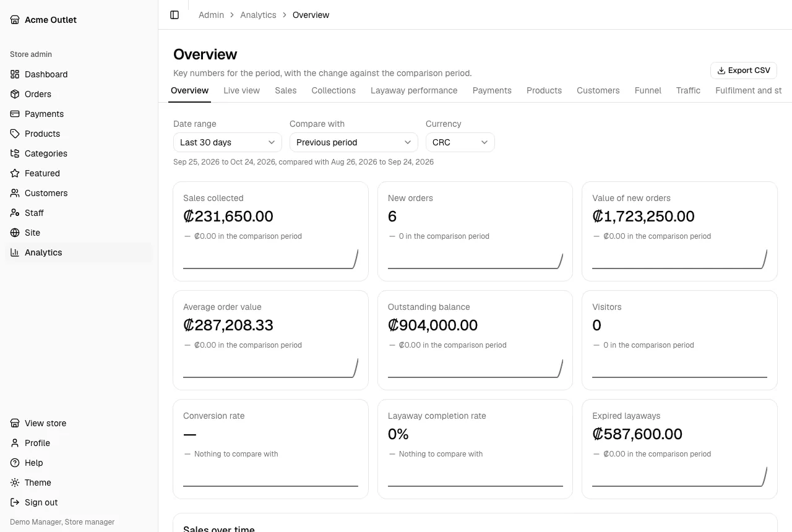Click the Sign out arrow icon
Screen dimensions: 792x532
tap(15, 502)
